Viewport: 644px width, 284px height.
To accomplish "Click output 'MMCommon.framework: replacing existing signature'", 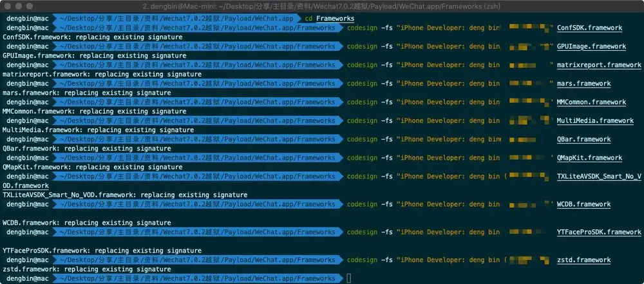I will pyautogui.click(x=95, y=111).
